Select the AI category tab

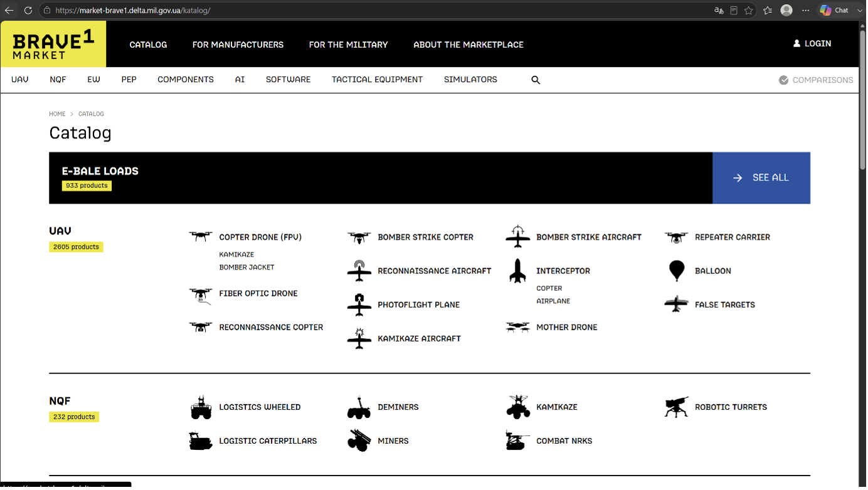click(240, 80)
